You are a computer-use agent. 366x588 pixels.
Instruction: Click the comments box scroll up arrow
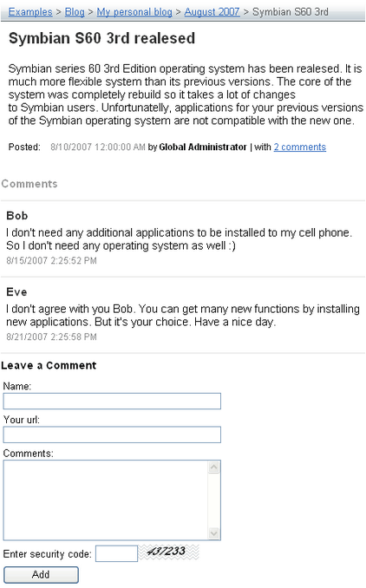click(213, 467)
